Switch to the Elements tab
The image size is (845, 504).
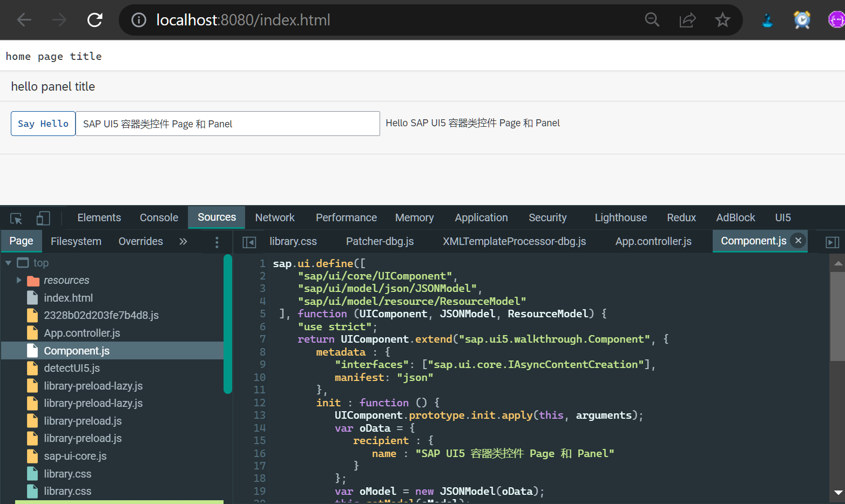tap(99, 217)
